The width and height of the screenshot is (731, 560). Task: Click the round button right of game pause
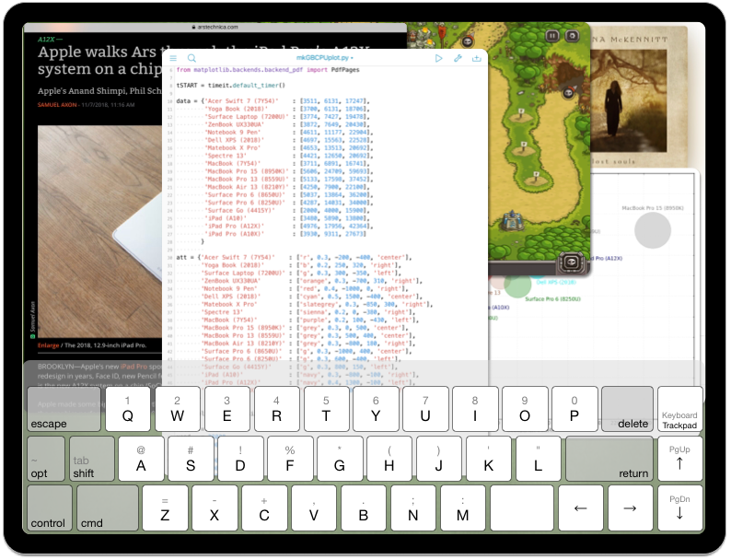(572, 35)
